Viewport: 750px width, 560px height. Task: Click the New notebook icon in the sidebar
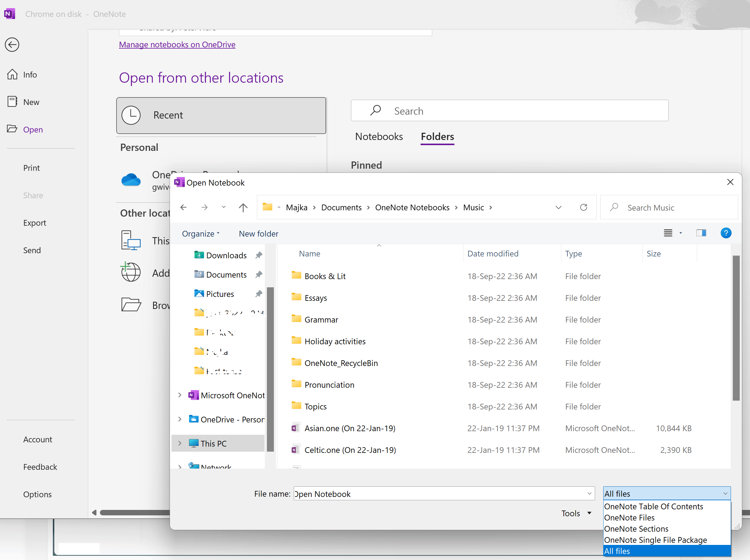[13, 101]
